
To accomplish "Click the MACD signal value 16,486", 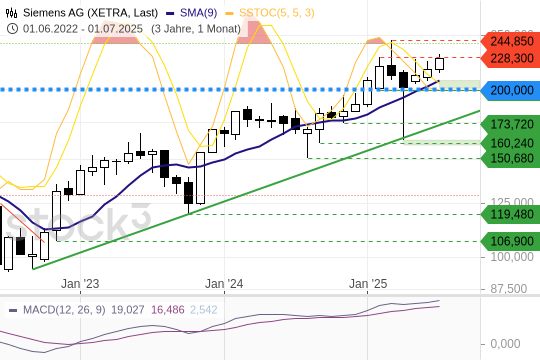I will tap(168, 310).
